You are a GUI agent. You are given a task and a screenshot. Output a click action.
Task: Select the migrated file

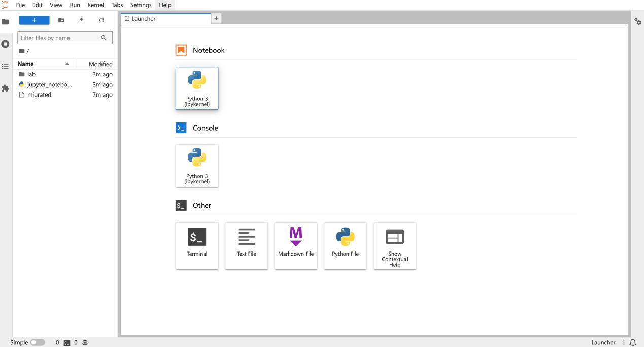[x=65, y=94]
